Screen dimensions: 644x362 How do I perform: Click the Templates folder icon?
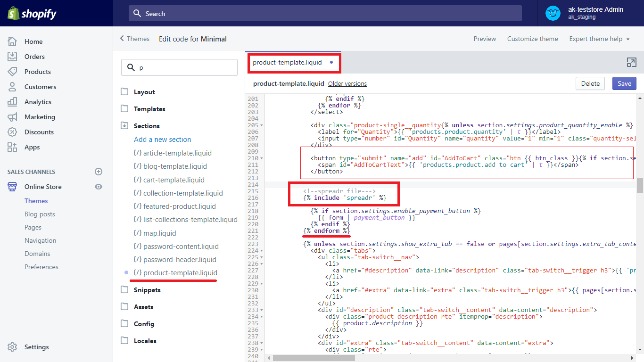point(124,109)
